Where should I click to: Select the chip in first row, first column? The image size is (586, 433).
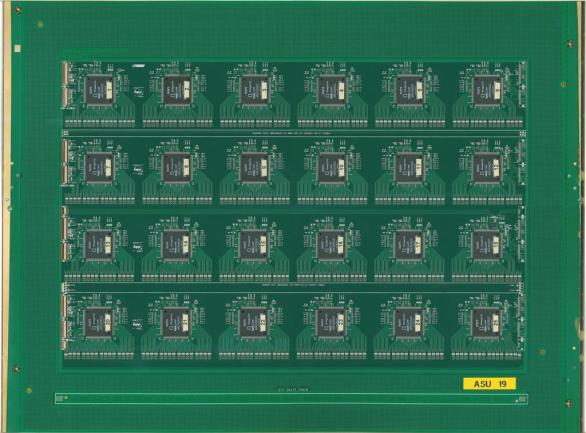coord(99,90)
